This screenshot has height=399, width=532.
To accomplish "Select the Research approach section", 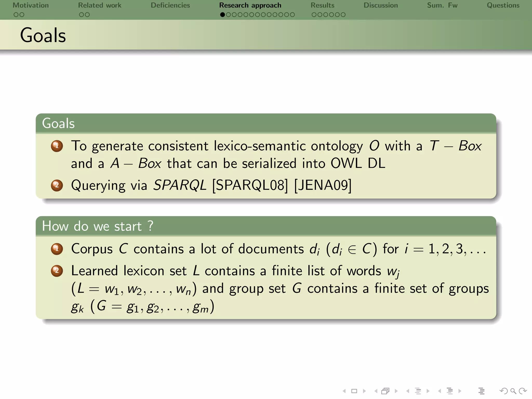I will pos(250,5).
